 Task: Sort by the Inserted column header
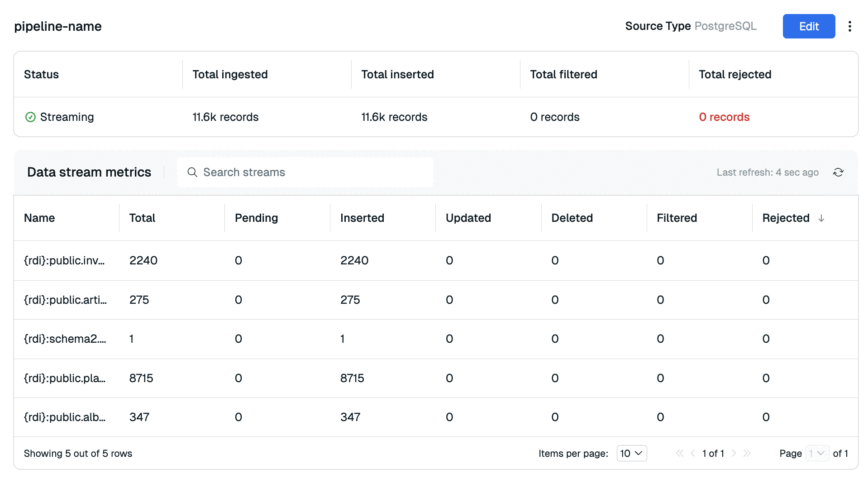[362, 218]
